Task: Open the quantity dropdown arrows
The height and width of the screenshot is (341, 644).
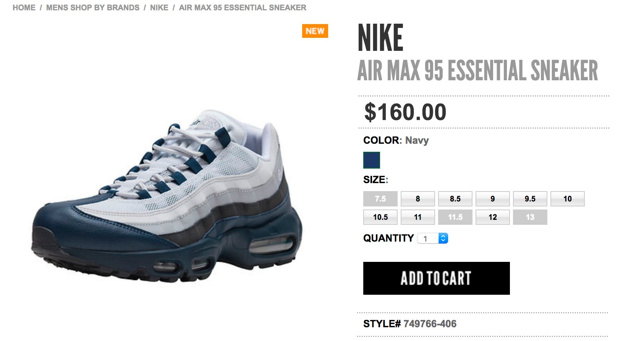Action: (443, 239)
